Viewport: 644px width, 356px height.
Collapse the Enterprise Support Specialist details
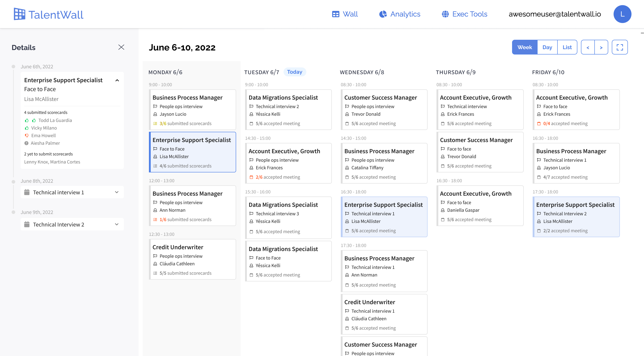117,80
